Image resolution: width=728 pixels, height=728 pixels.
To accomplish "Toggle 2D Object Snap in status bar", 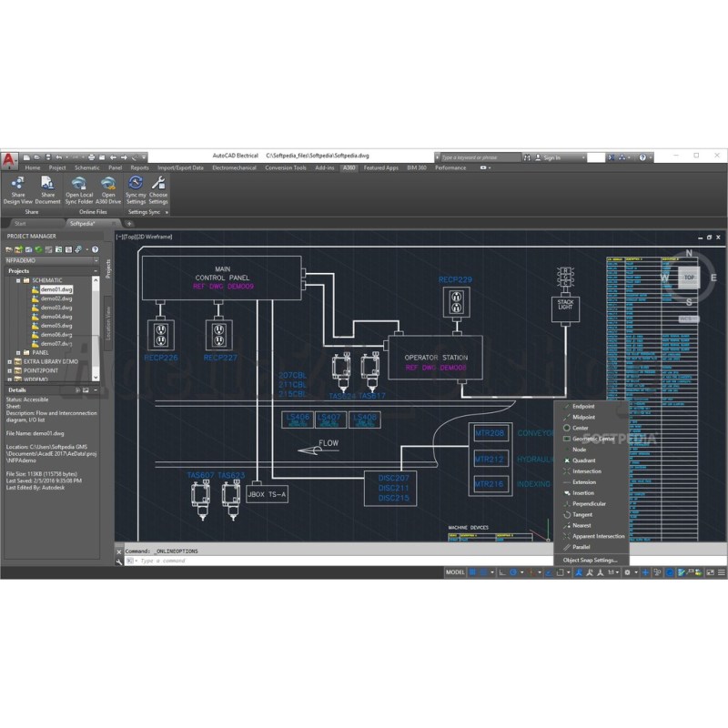I will [x=560, y=572].
